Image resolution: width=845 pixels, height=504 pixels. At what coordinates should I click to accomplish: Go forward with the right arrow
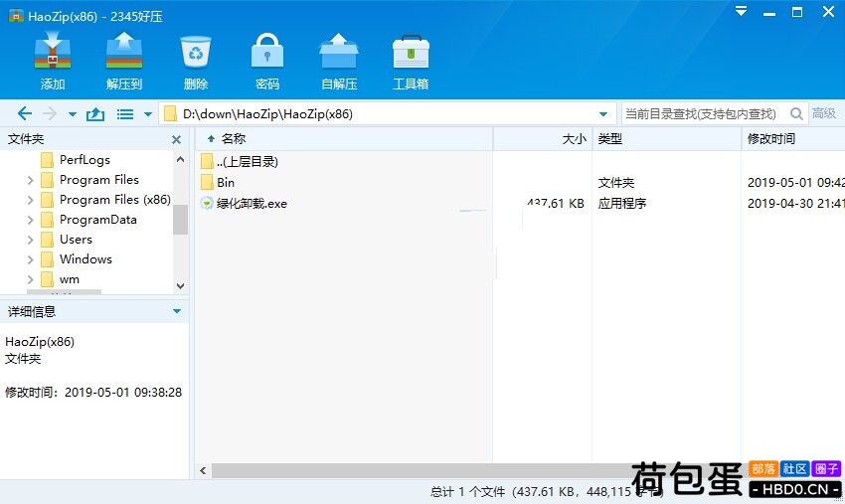click(x=50, y=113)
